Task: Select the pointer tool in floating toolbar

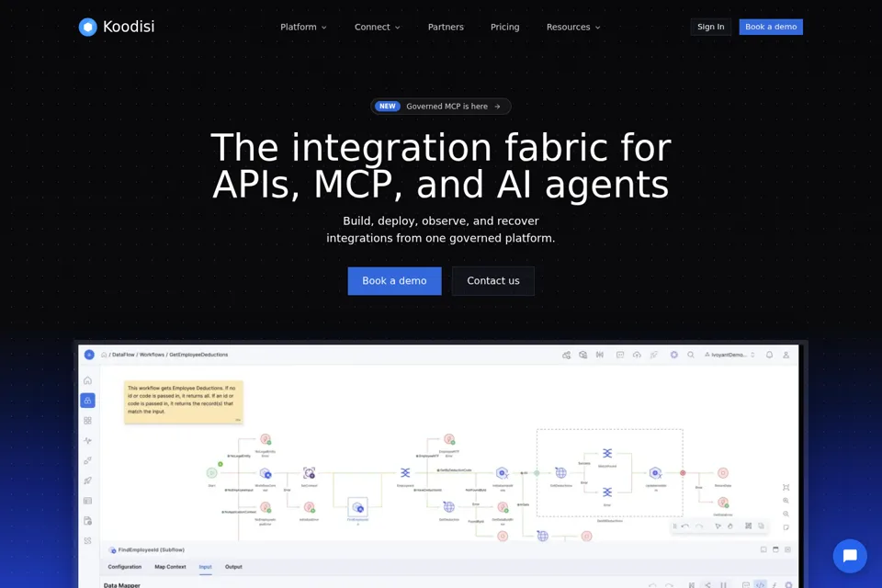Action: pyautogui.click(x=718, y=526)
